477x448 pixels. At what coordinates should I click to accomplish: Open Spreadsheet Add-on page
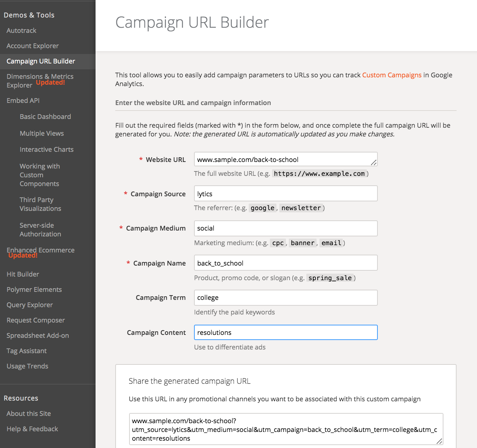pyautogui.click(x=38, y=336)
